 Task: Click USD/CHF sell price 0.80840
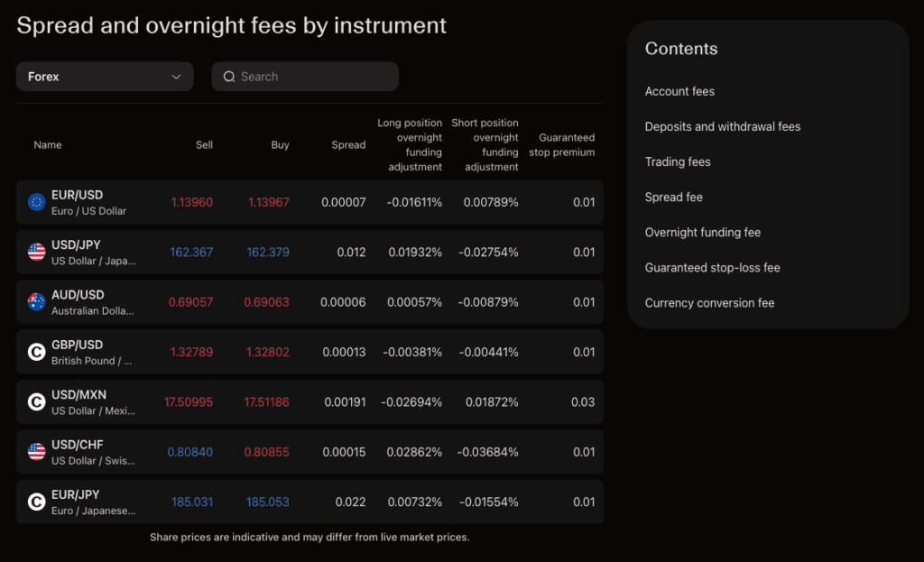point(190,453)
